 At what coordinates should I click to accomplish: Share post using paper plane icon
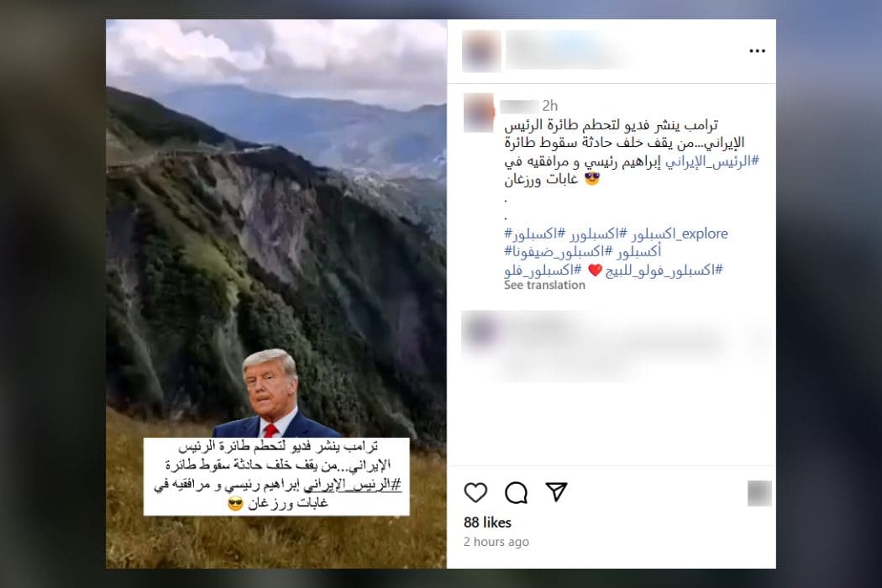coord(556,491)
